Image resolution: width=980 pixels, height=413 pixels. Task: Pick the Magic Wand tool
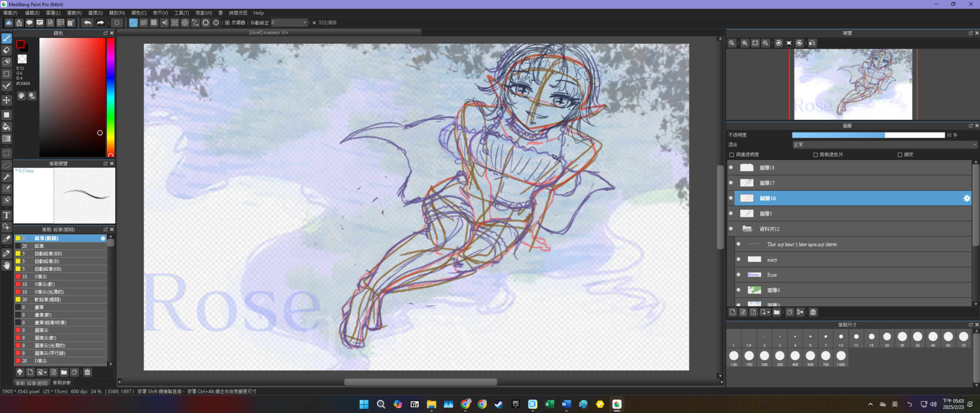(7, 177)
